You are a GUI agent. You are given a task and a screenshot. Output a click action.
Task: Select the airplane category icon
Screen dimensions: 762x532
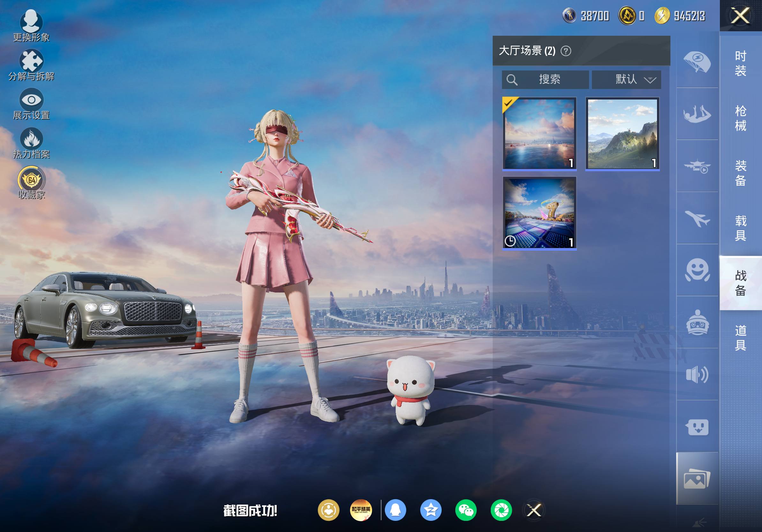tap(697, 218)
